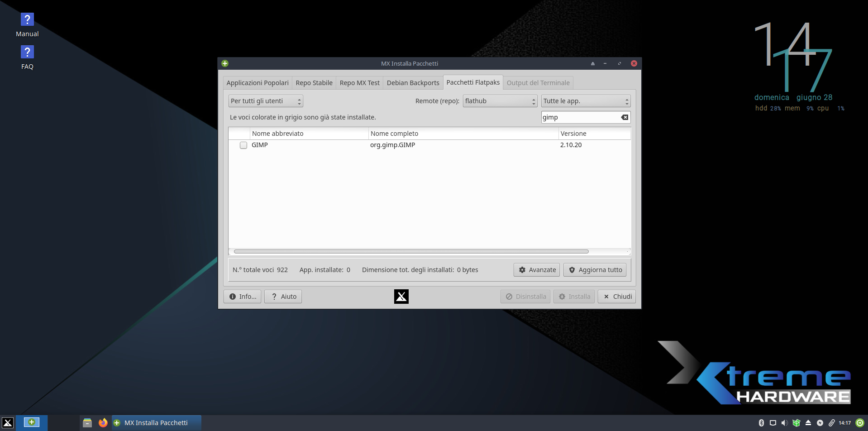Click the Avanzate button
Viewport: 868px width, 431px height.
pyautogui.click(x=537, y=270)
